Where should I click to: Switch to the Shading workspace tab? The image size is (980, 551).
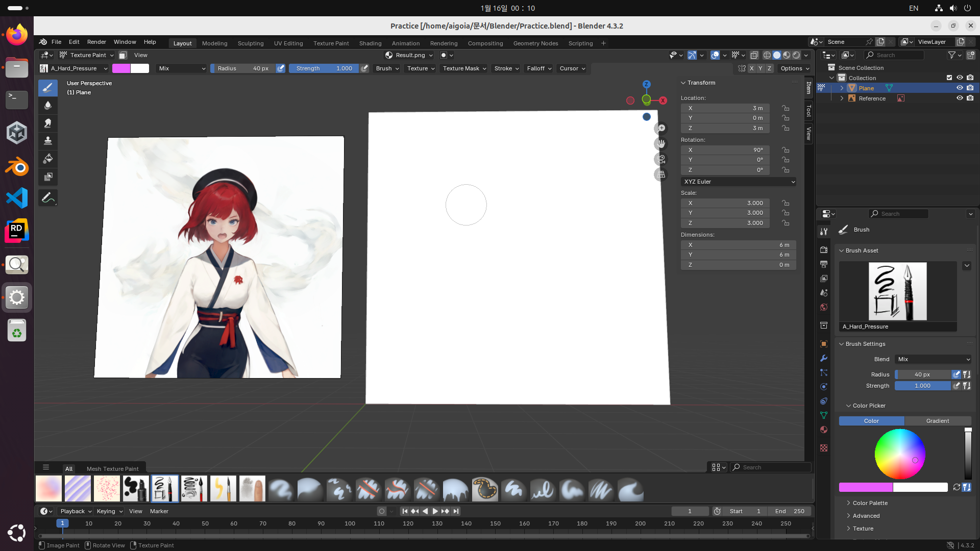370,43
